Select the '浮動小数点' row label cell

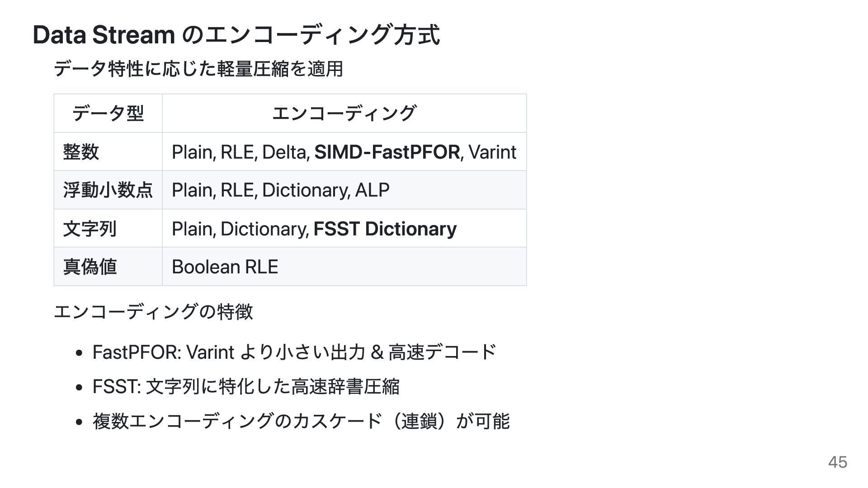tap(108, 190)
